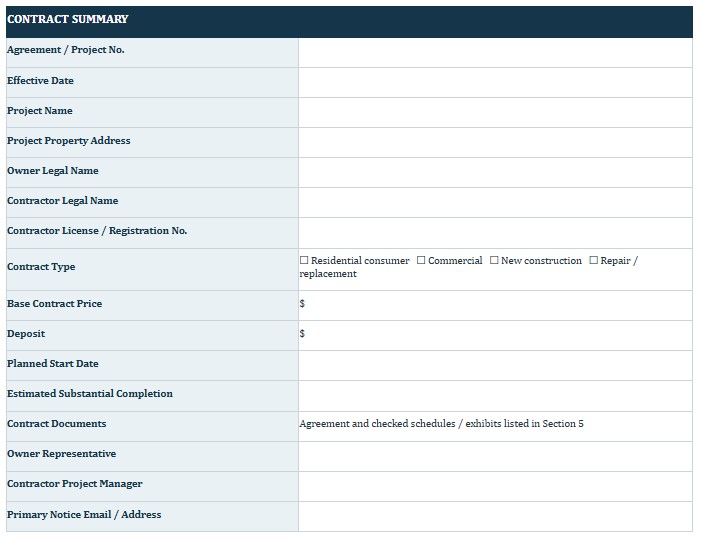Click the Contract Documents description text
705x540 pixels.
point(442,424)
